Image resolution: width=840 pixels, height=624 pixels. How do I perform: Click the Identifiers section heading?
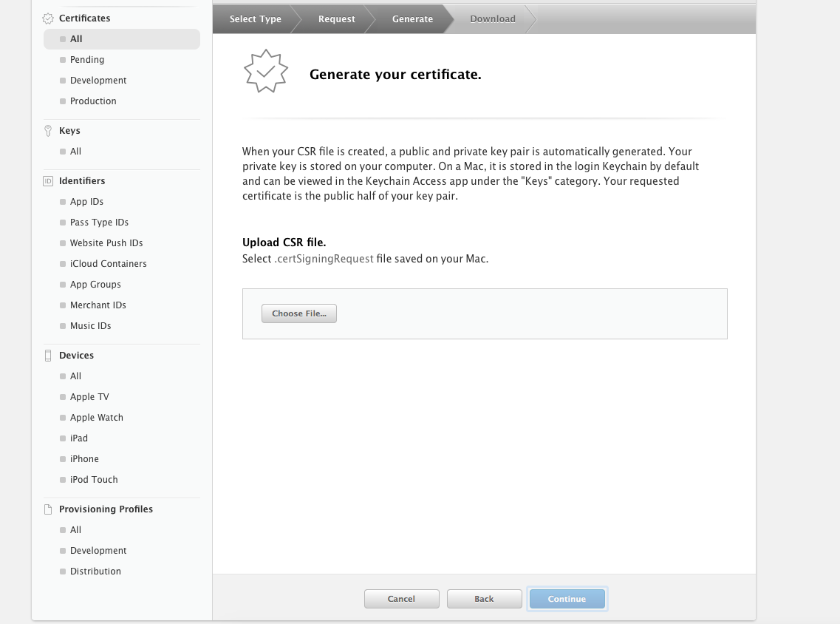(x=82, y=181)
